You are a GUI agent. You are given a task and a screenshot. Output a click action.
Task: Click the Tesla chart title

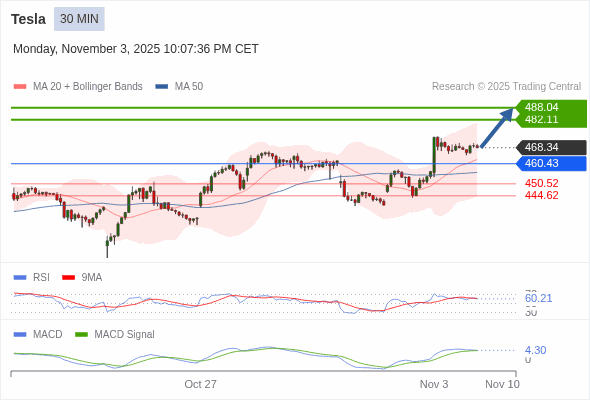tap(29, 19)
